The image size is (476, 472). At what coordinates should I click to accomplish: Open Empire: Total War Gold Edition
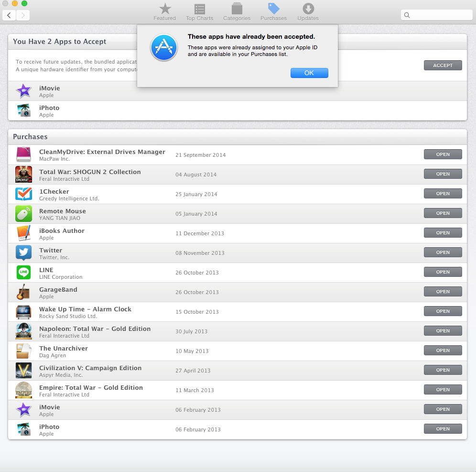coord(443,389)
